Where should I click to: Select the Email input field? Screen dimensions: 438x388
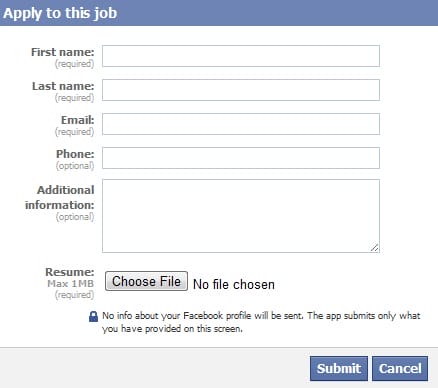241,124
